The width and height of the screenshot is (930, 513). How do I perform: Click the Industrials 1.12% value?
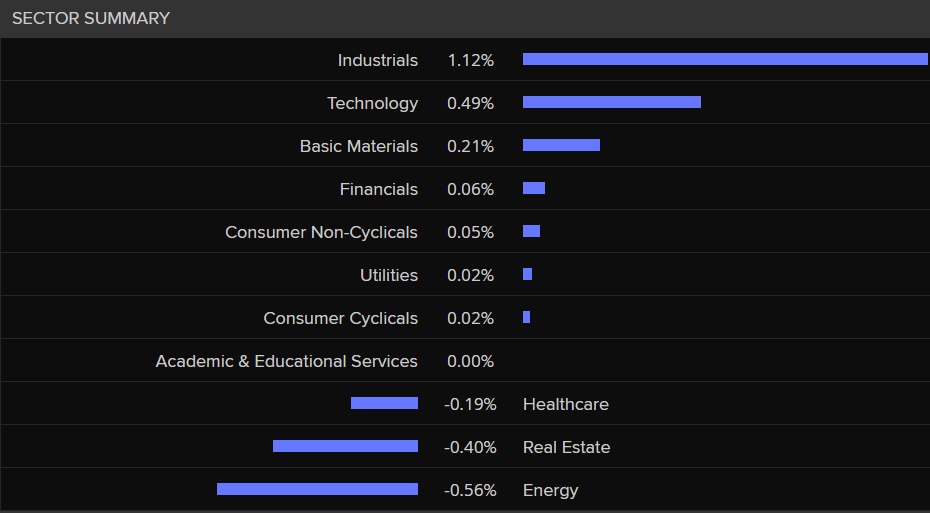click(x=470, y=60)
